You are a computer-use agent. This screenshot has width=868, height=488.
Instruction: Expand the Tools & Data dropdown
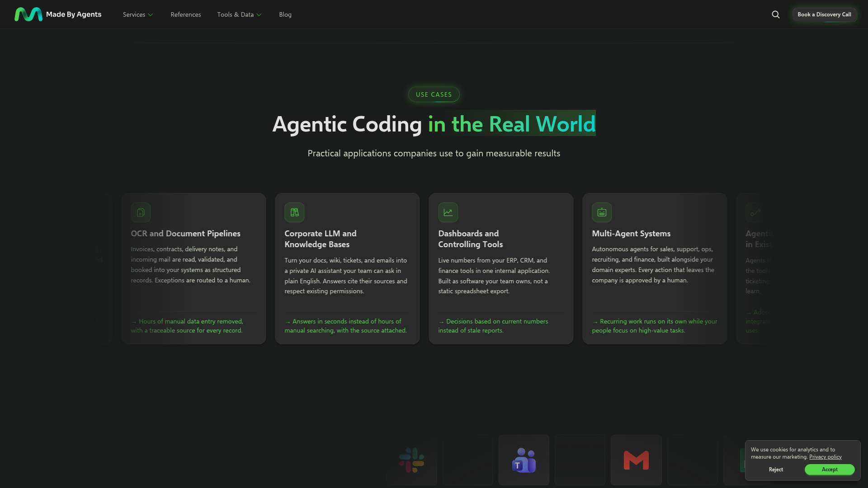pos(239,14)
